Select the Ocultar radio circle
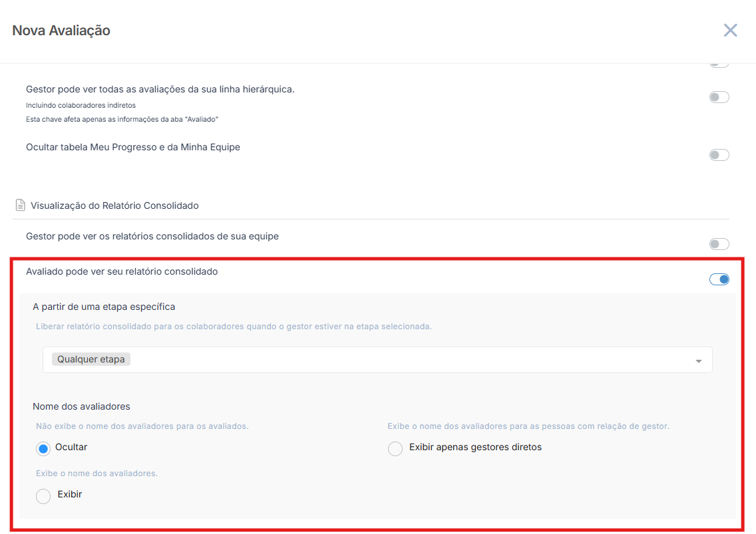This screenshot has height=534, width=756. [x=43, y=449]
